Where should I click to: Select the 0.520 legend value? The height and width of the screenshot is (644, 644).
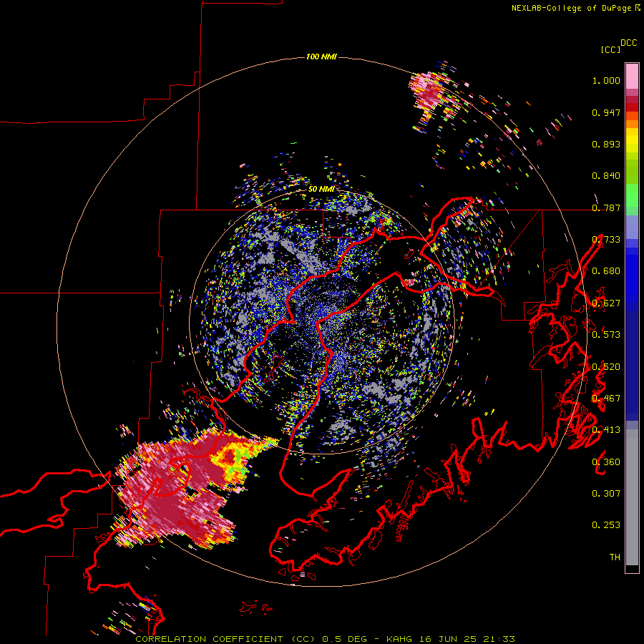(606, 367)
